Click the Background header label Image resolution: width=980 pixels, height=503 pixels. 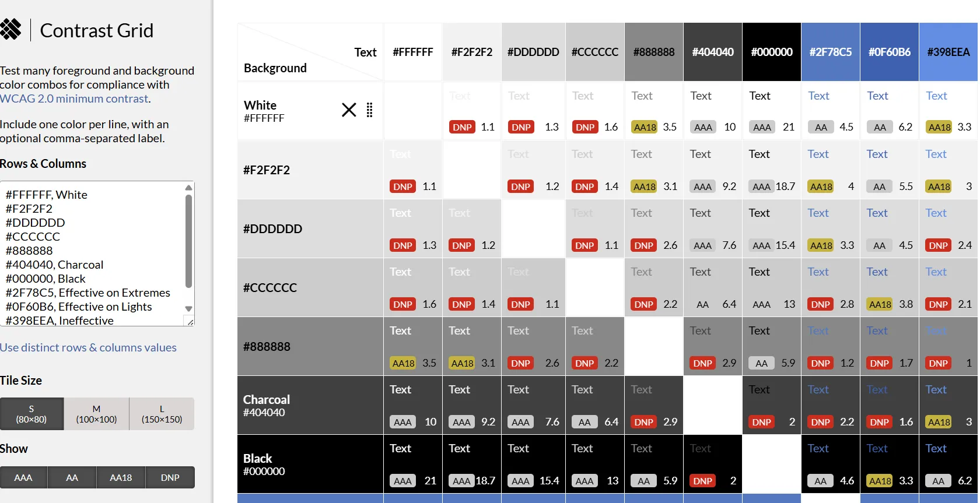click(x=275, y=68)
